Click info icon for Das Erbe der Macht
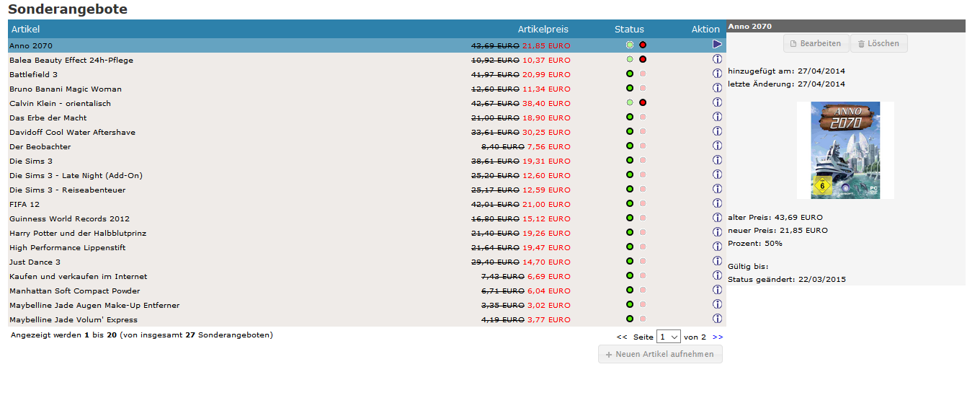 [x=717, y=117]
